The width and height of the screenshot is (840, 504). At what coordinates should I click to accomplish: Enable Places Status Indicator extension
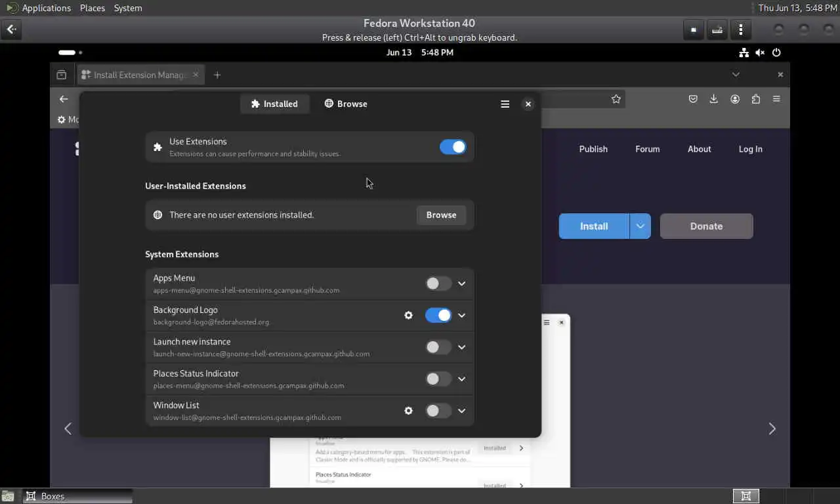pyautogui.click(x=438, y=379)
